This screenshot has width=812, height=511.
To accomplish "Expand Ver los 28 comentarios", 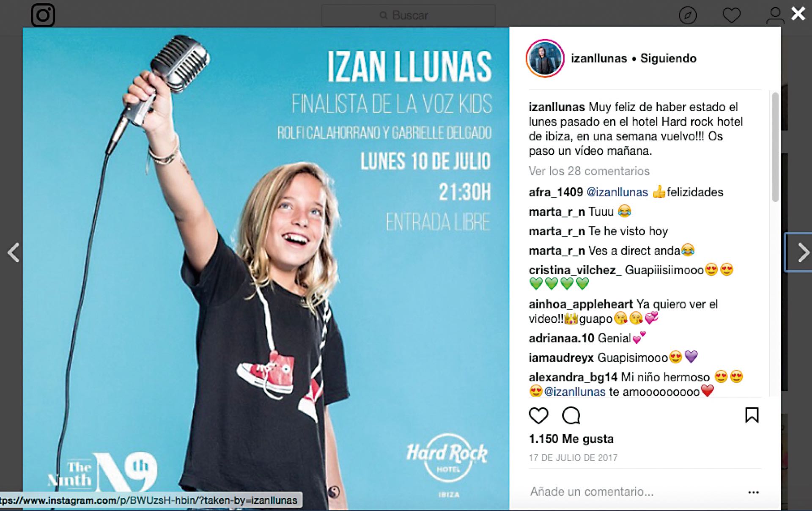I will click(x=589, y=171).
